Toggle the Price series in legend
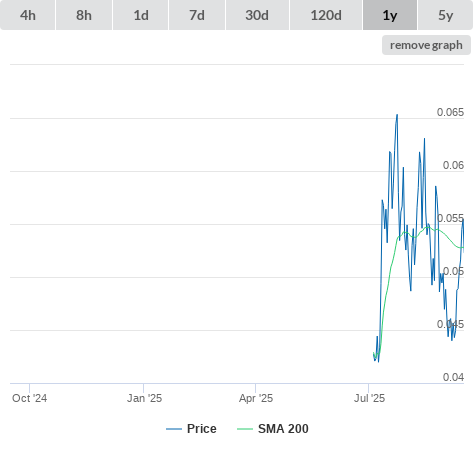Image resolution: width=474 pixels, height=455 pixels. click(202, 429)
